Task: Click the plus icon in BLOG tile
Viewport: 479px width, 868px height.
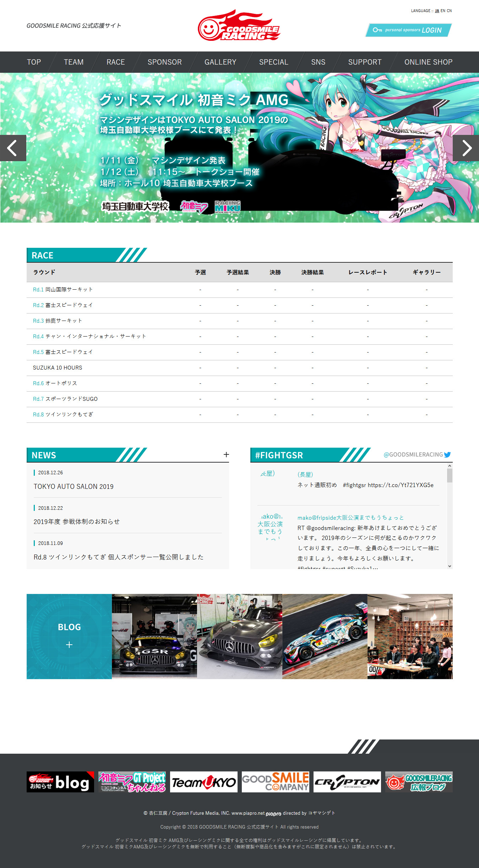Action: 69,645
